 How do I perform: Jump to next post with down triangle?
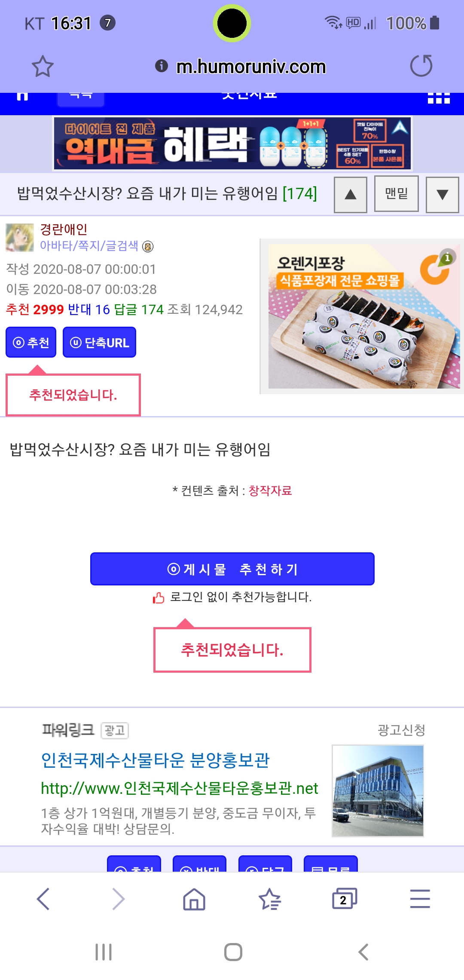(442, 194)
